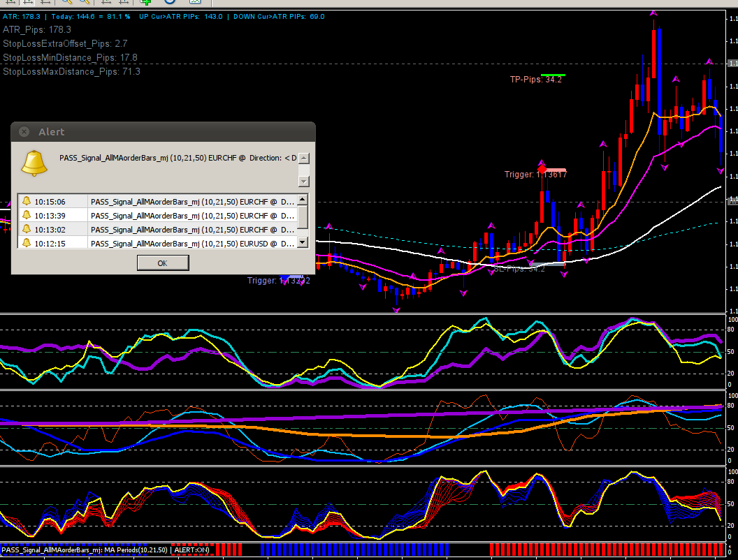Click the large bell icon in Alert dialog
The height and width of the screenshot is (560, 738).
pos(34,163)
